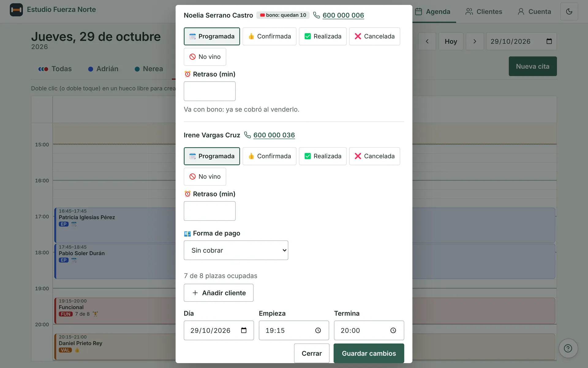Click clock icon in Termina time field
Image resolution: width=588 pixels, height=368 pixels.
pos(393,330)
